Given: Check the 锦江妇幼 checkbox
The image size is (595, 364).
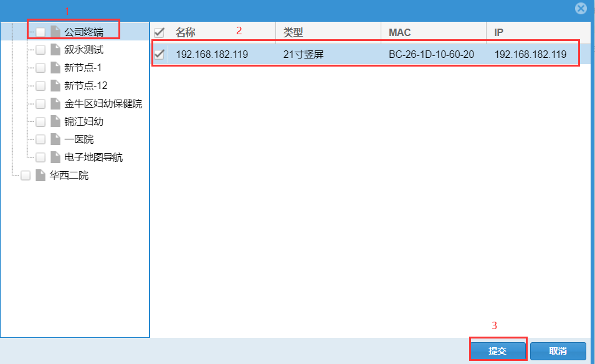Looking at the screenshot, I should (x=40, y=121).
